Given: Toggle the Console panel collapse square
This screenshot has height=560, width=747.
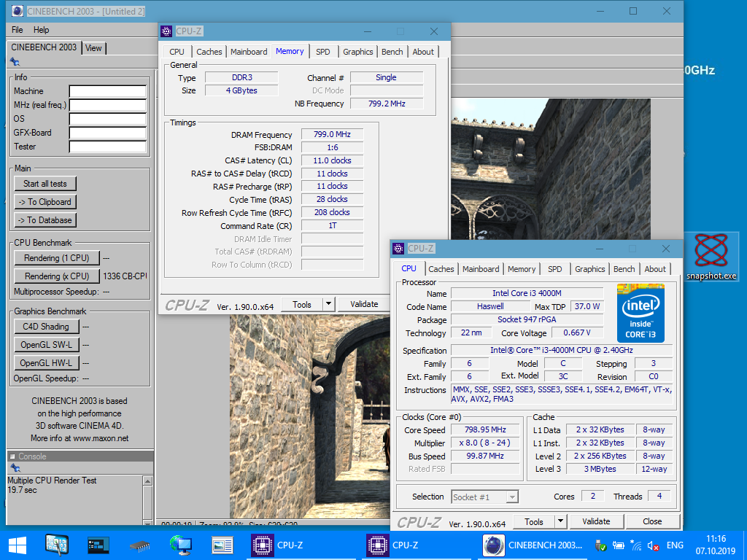Looking at the screenshot, I should 13,456.
